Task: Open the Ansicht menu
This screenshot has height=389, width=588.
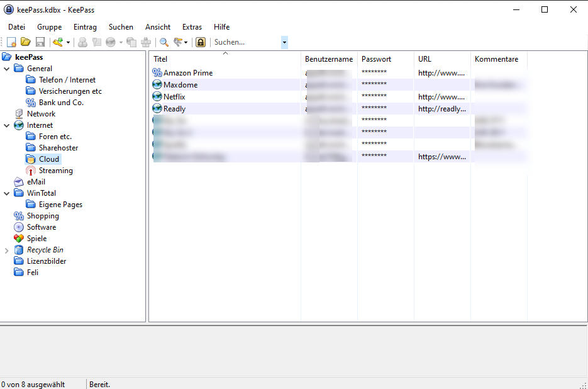Action: (x=158, y=27)
